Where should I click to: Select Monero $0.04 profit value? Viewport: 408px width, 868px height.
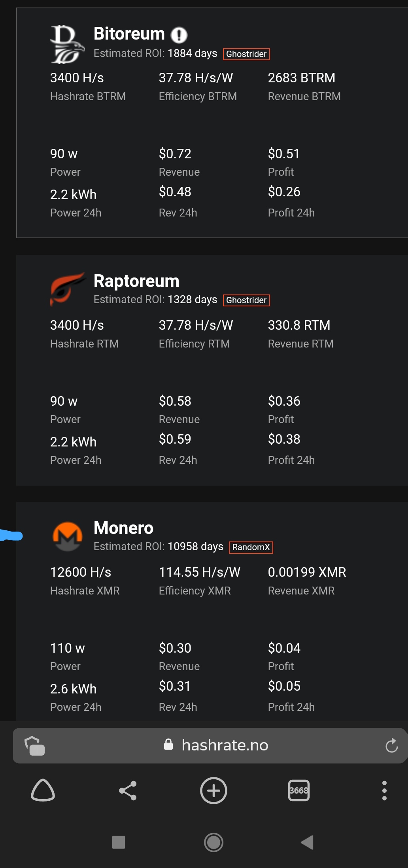(x=284, y=648)
